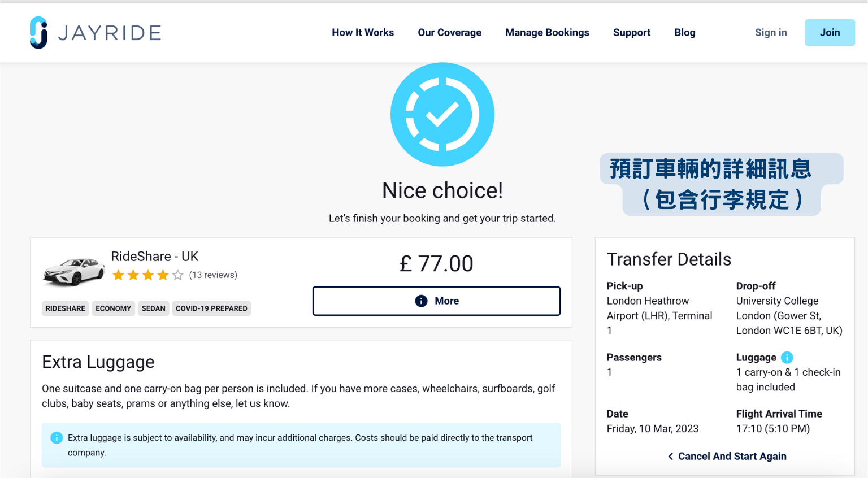This screenshot has height=478, width=868.
Task: Visit the Blog link
Action: pos(685,33)
